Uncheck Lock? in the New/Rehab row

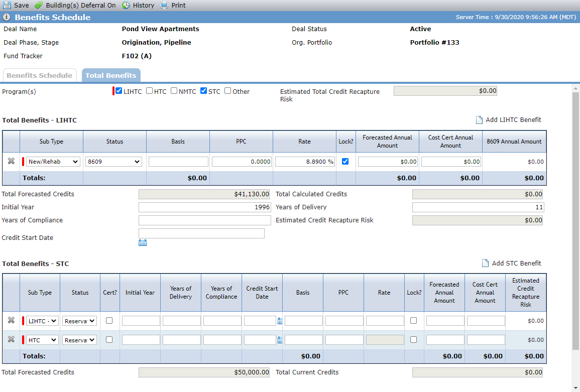(345, 161)
